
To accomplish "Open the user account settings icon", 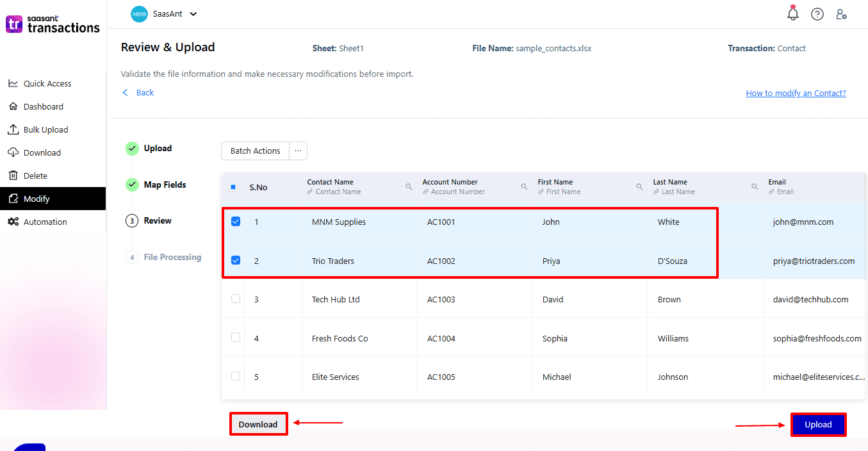I will pos(841,13).
